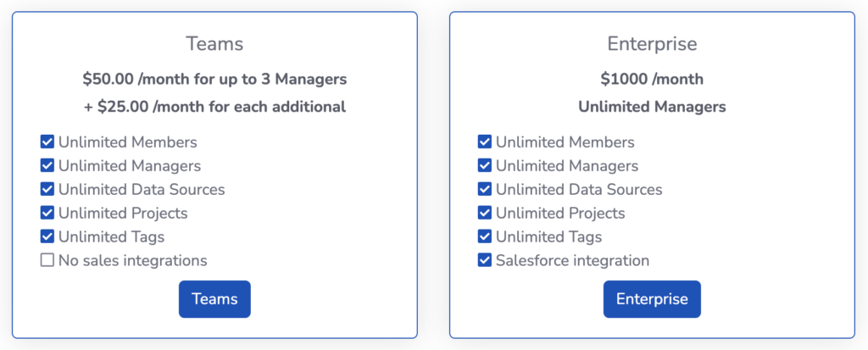Toggle Unlimited Tags checkbox in Teams plan
This screenshot has width=868, height=350.
[x=47, y=237]
